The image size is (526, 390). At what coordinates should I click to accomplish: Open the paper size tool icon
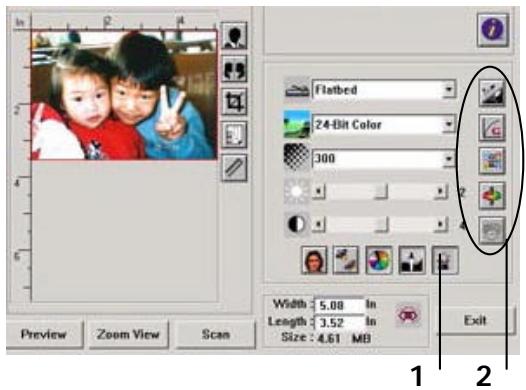point(234,135)
